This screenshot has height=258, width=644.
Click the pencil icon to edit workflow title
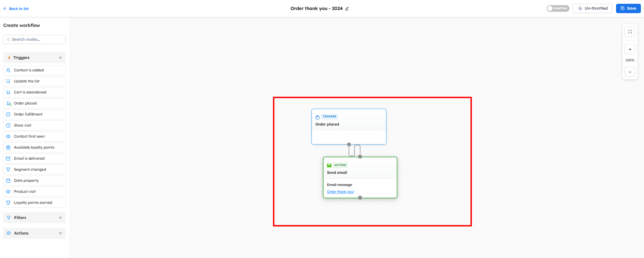[x=347, y=9]
